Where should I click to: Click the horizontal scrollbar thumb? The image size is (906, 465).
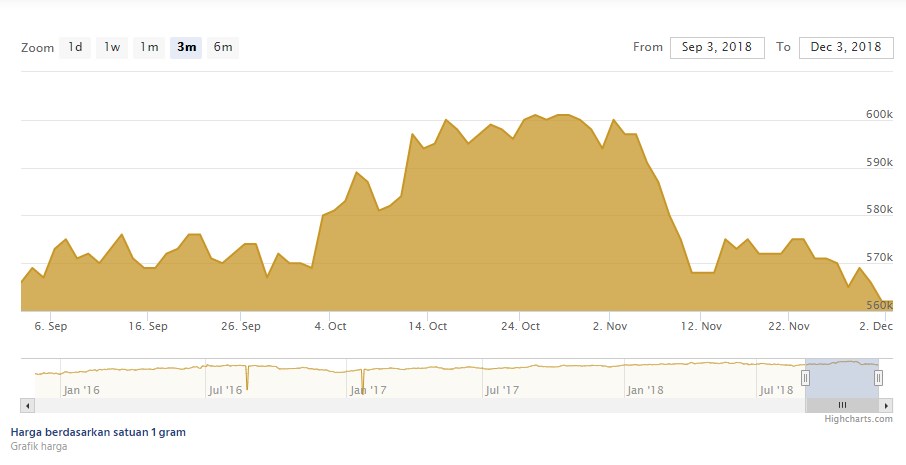tap(842, 405)
